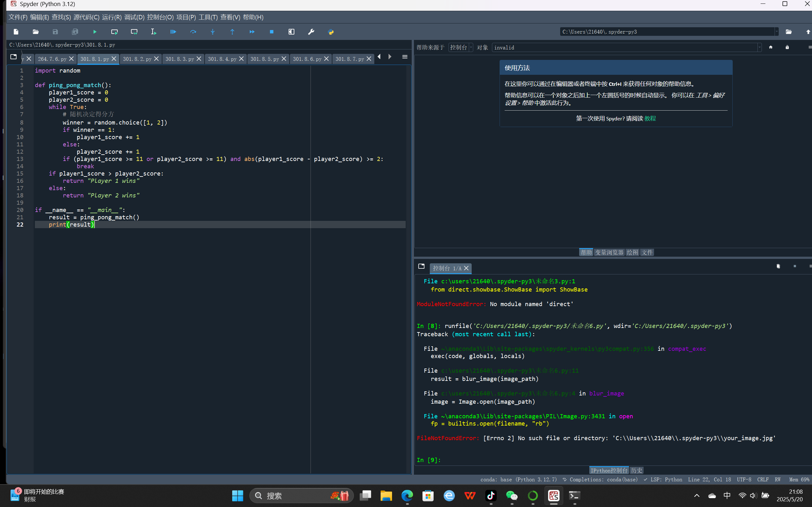Open WeChat from the Windows taskbar
The height and width of the screenshot is (507, 812).
pos(512,496)
